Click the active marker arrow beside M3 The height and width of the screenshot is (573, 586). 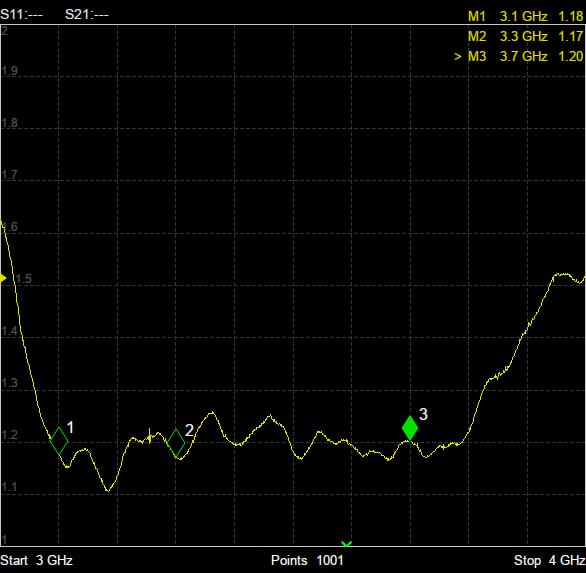coord(457,57)
